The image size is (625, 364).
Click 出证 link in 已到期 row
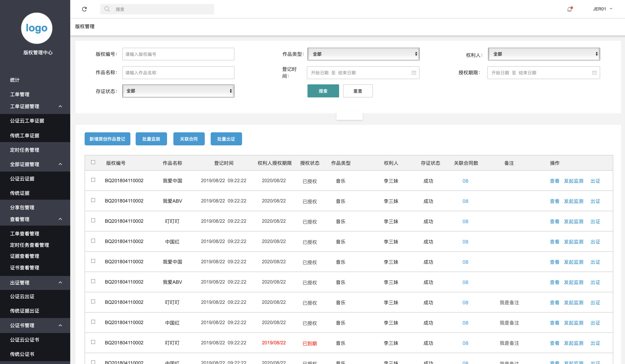[595, 343]
